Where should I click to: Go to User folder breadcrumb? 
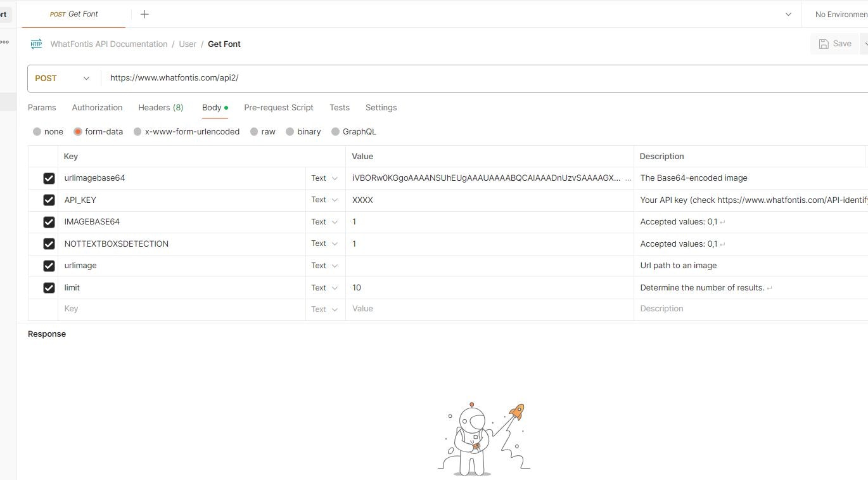point(188,44)
